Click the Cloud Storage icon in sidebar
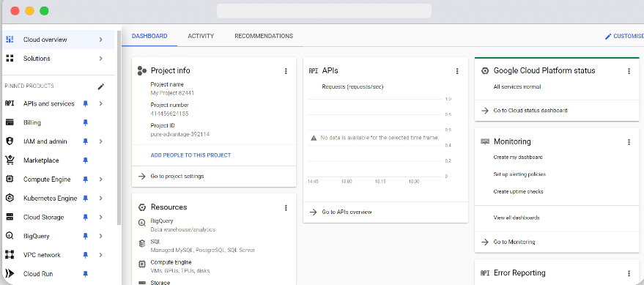644x285 pixels. 10,217
